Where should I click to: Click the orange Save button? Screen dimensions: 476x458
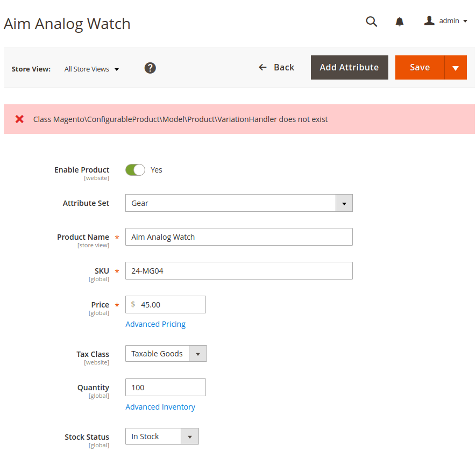tap(420, 67)
